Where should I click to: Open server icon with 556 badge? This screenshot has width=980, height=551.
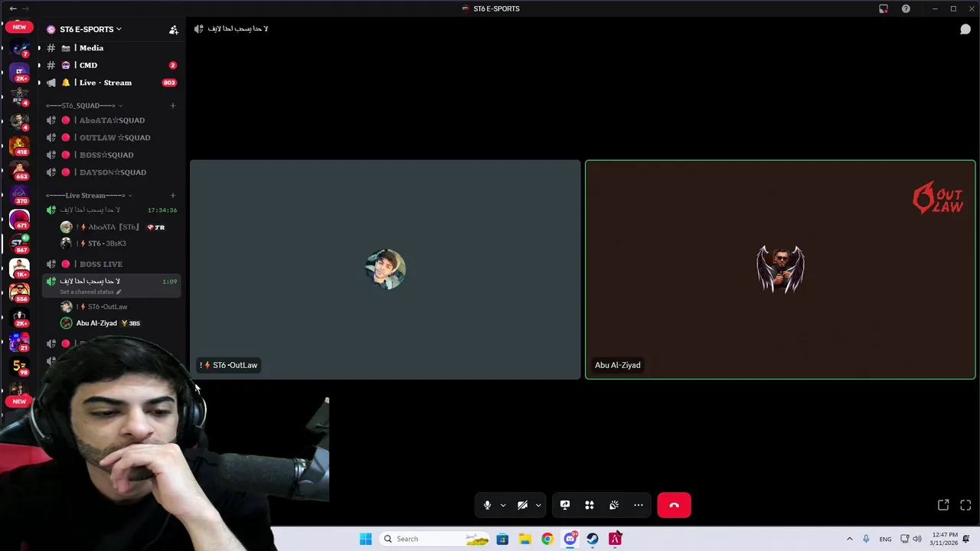point(19,292)
